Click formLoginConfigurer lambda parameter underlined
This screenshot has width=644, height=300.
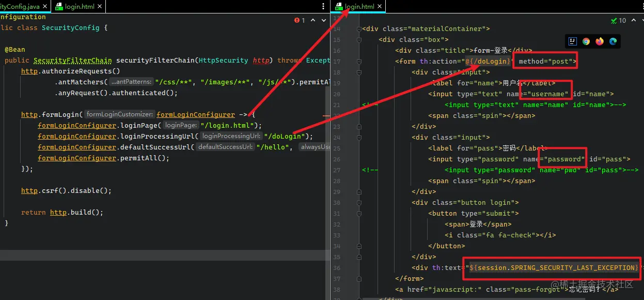(x=196, y=115)
